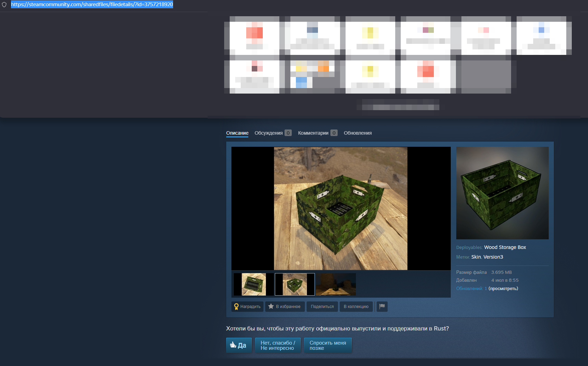Select the second highlighted screenshot thumbnail
The width and height of the screenshot is (588, 366).
[x=295, y=285]
